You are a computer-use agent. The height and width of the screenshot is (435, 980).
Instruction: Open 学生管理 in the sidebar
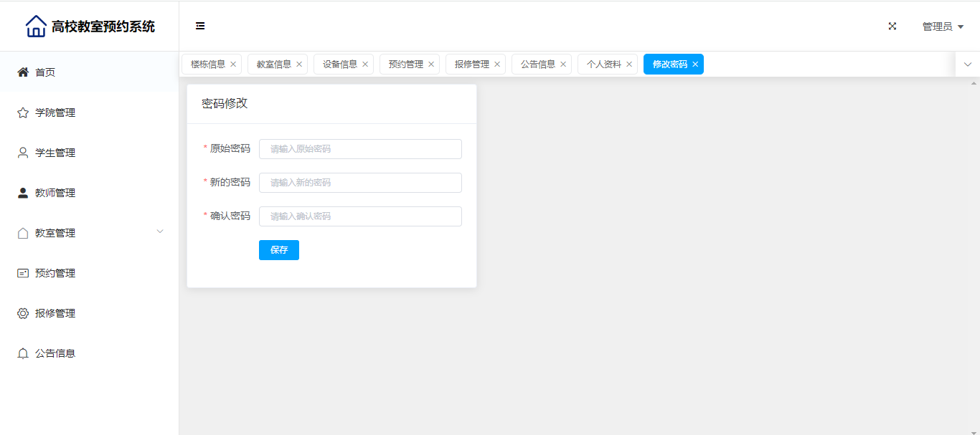pos(89,153)
